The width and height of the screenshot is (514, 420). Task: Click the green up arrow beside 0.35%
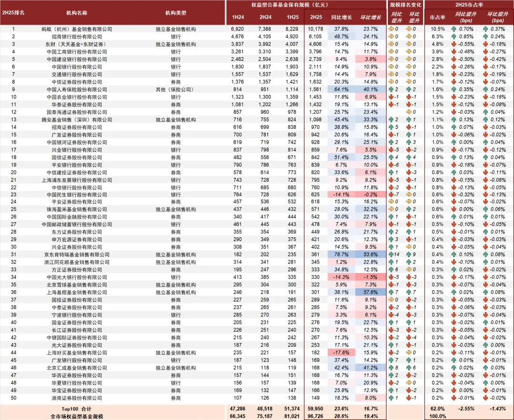[x=454, y=89]
